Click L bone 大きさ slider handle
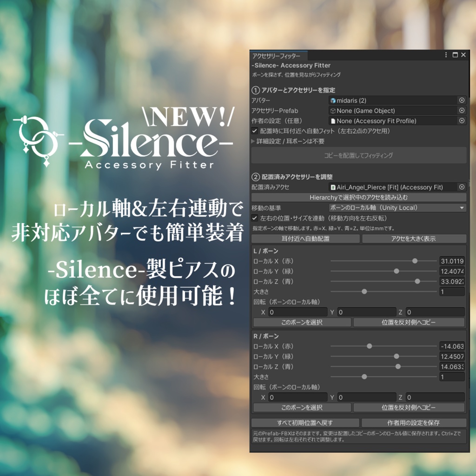Image resolution: width=476 pixels, height=476 pixels. [x=364, y=291]
